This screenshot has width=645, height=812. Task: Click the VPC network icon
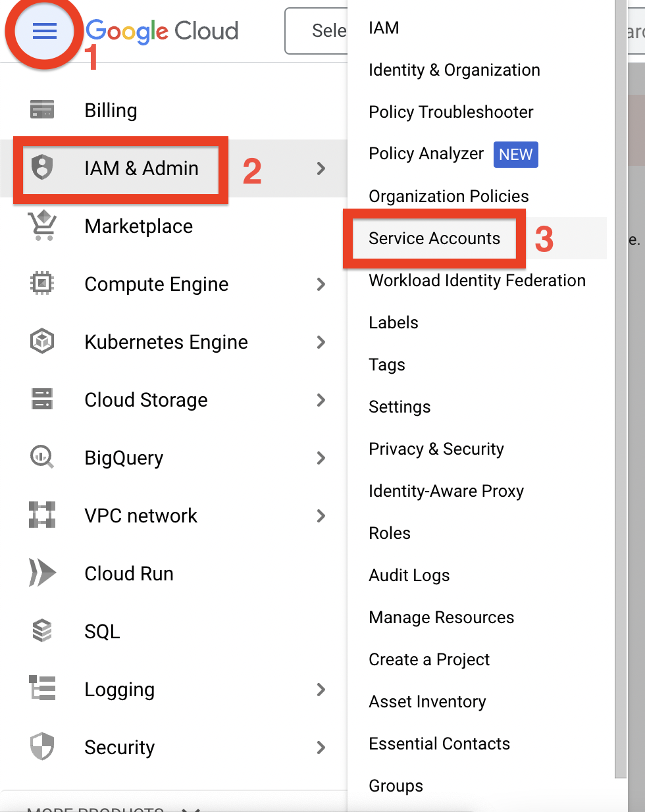point(42,515)
